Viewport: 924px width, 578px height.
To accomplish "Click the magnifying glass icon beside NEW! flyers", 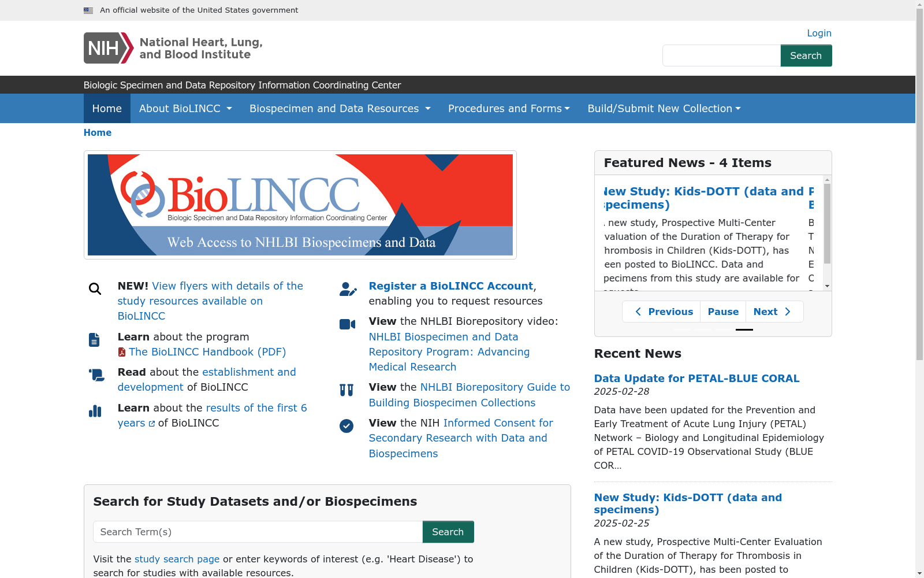I will (x=95, y=288).
